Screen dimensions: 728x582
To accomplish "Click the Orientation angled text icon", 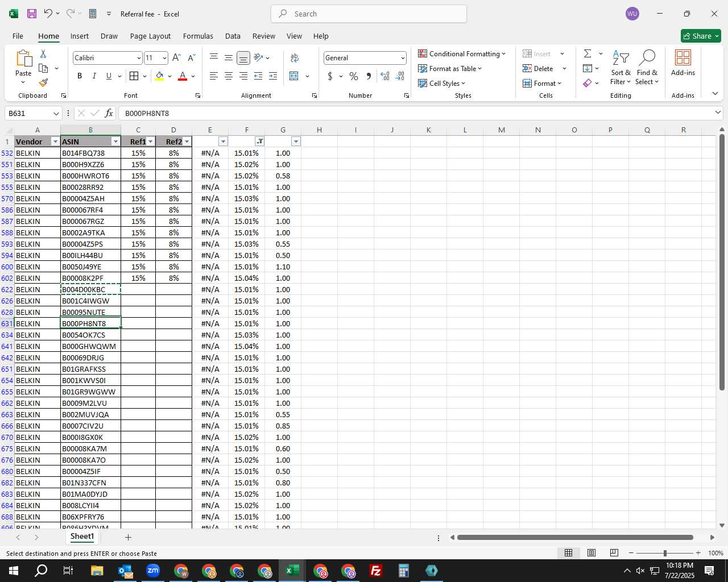I will [258, 58].
